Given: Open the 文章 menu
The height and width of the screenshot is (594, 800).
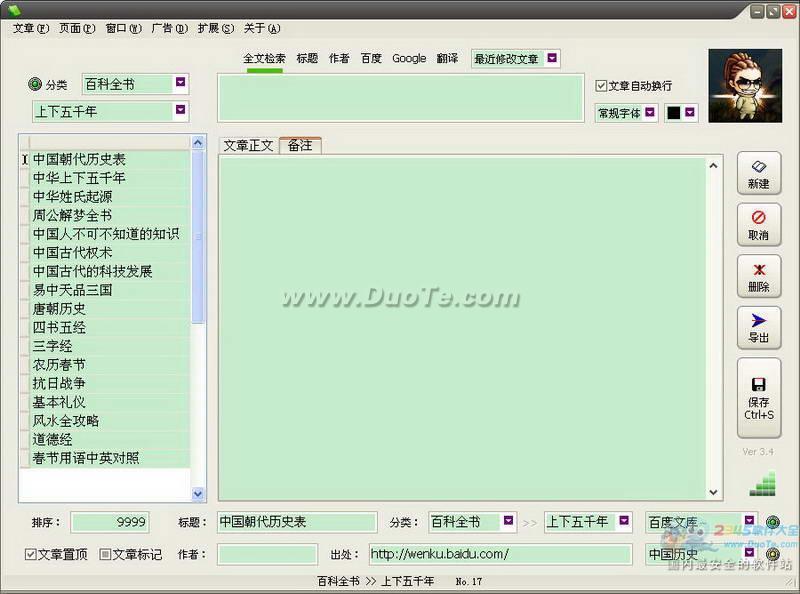Looking at the screenshot, I should point(30,28).
